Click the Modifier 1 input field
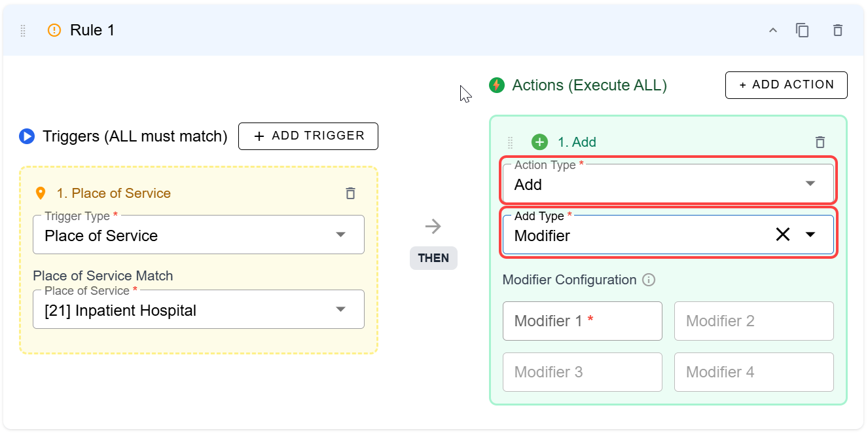 click(x=582, y=321)
